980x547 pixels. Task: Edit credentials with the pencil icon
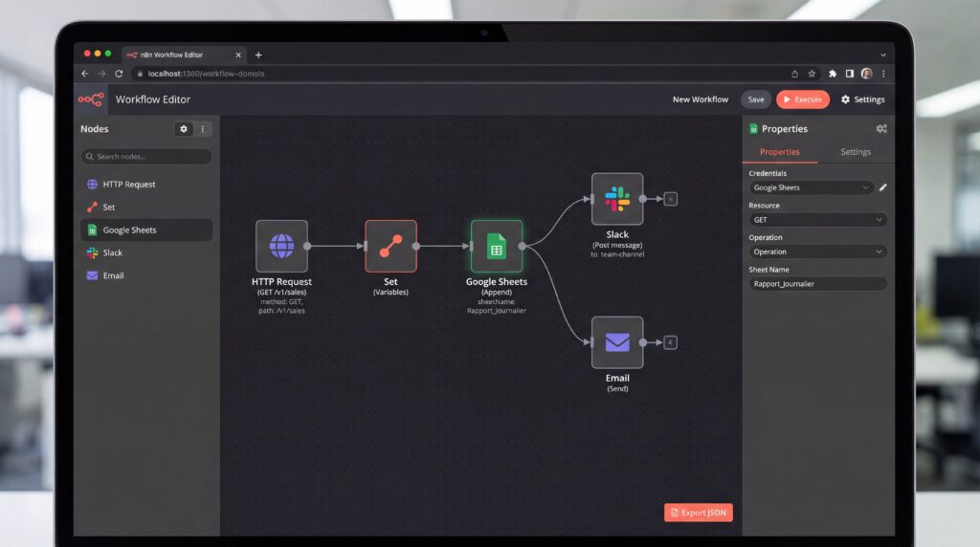pos(882,187)
